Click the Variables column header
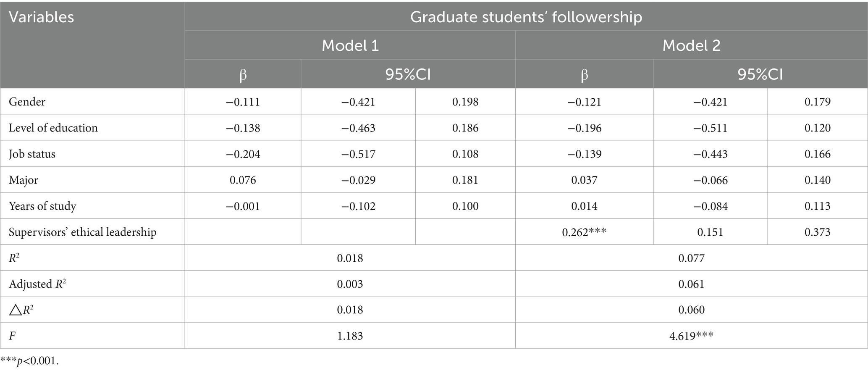 click(x=41, y=17)
